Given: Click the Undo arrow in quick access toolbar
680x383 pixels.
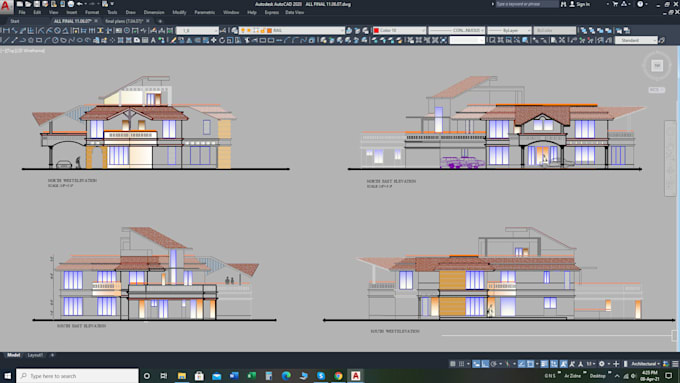Looking at the screenshot, I should 79,4.
